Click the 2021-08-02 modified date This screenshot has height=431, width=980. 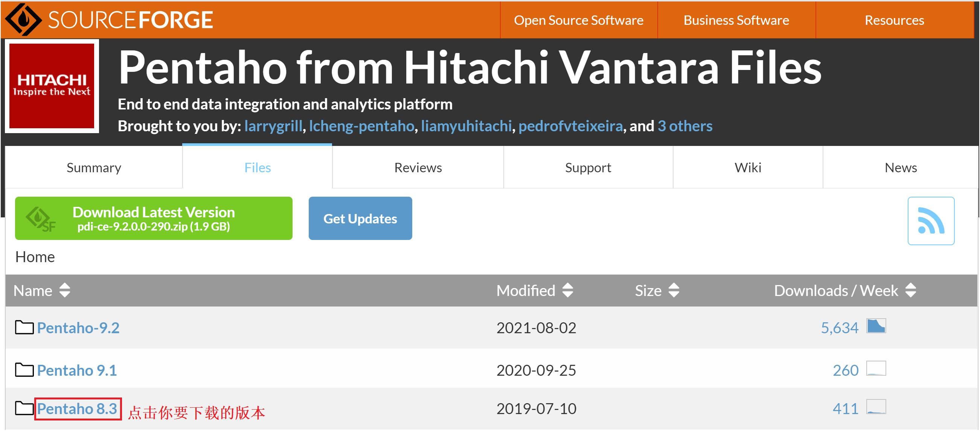[x=536, y=328]
